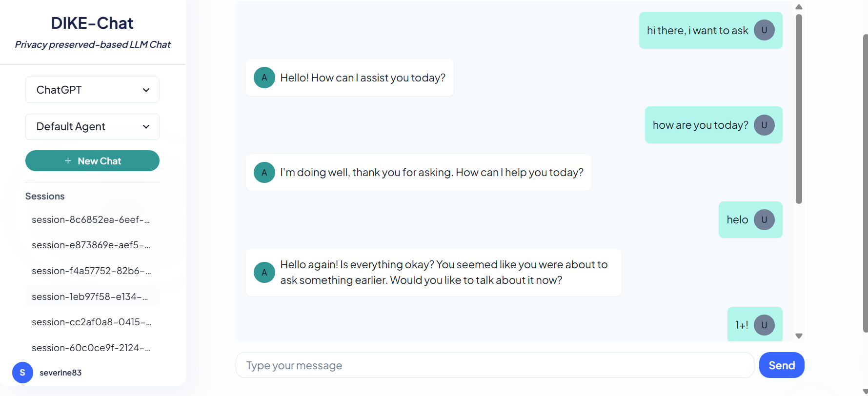Load session-cc2af0a8-0415 chat
The image size is (868, 396).
tap(91, 322)
